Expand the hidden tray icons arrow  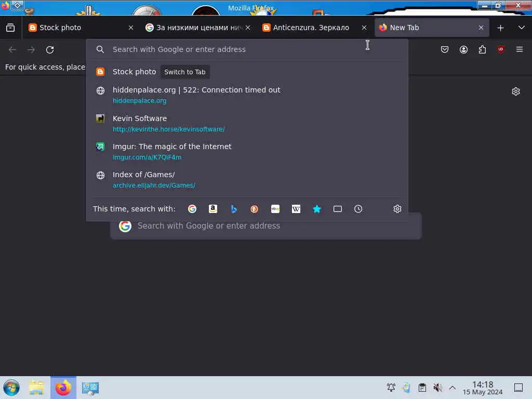(x=453, y=388)
